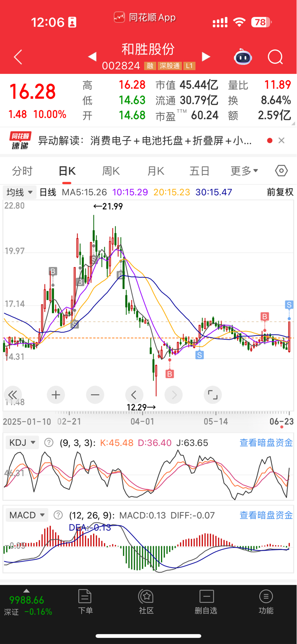Tap grey B marker near January candles
297x644 pixels.
pyautogui.click(x=53, y=271)
